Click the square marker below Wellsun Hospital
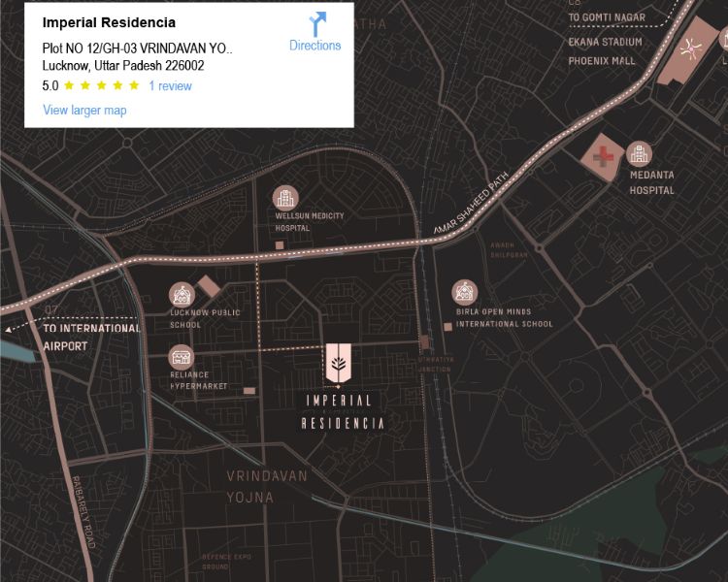This screenshot has height=582, width=728. pyautogui.click(x=280, y=245)
